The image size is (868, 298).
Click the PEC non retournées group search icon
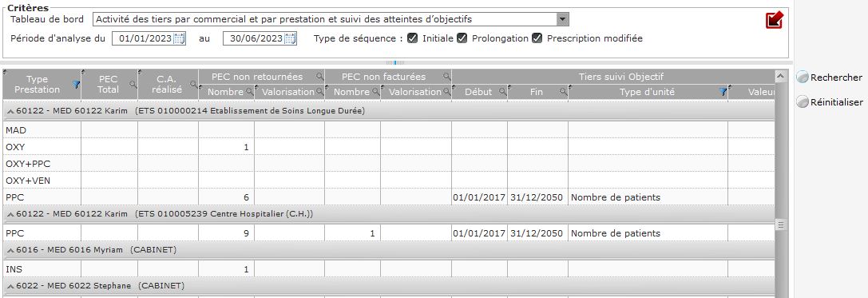point(320,77)
